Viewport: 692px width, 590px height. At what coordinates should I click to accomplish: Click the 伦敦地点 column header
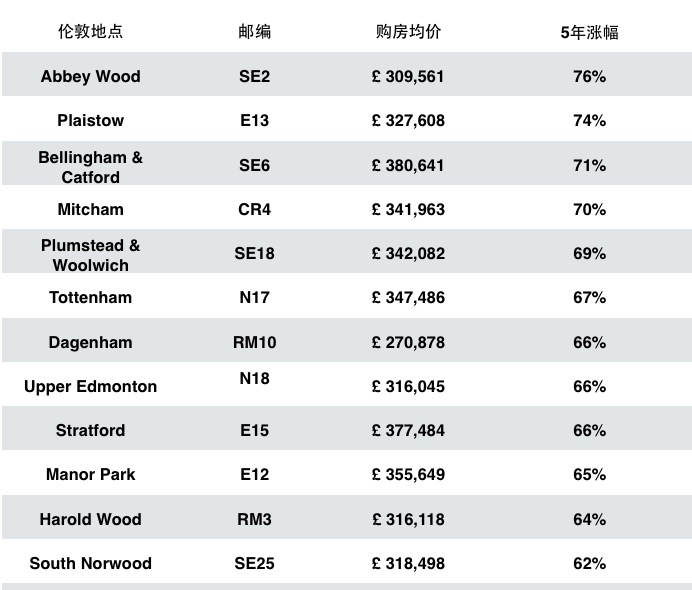point(90,31)
